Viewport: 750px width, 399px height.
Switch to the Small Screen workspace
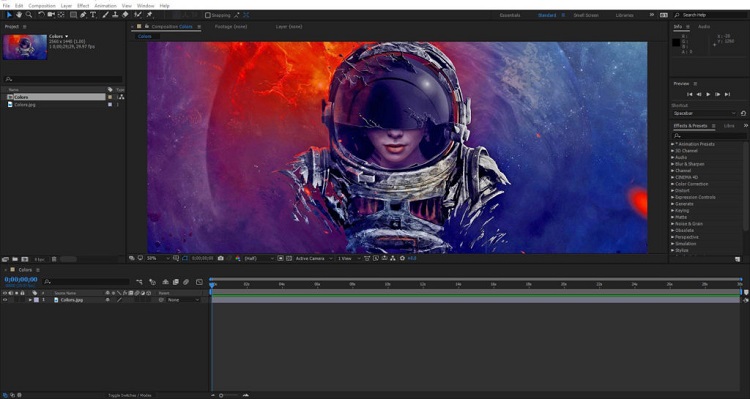[586, 15]
